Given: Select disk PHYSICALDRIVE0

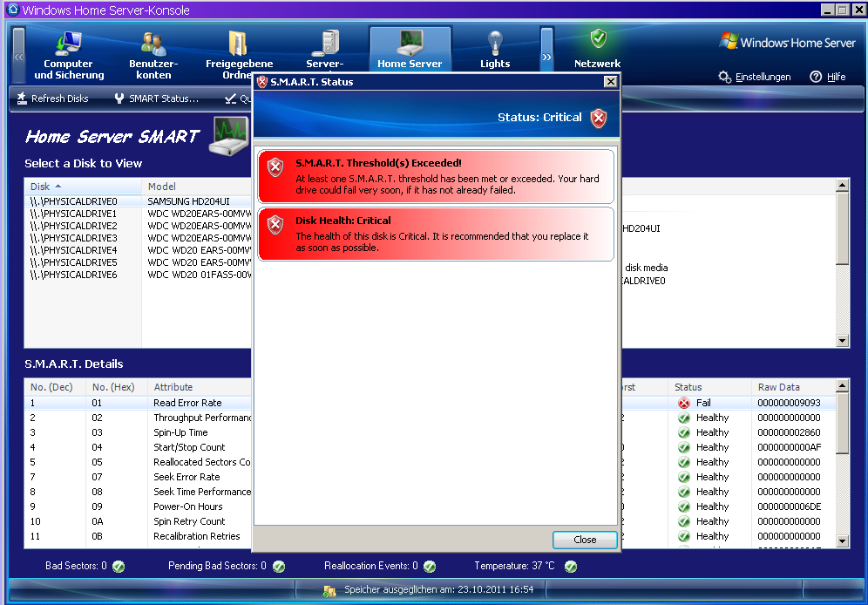Looking at the screenshot, I should [x=73, y=201].
